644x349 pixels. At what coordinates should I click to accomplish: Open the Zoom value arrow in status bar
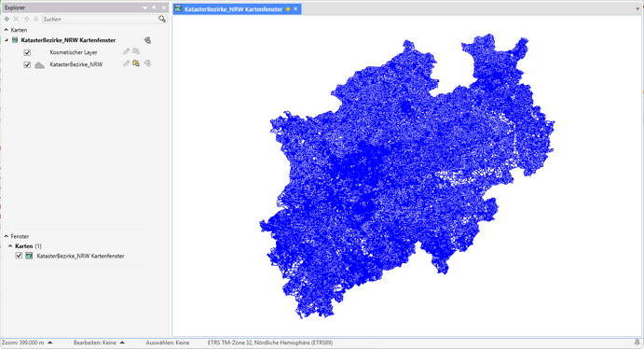click(50, 342)
